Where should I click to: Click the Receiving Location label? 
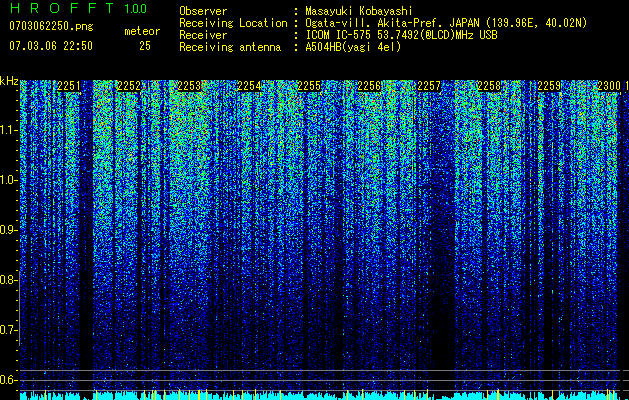(x=233, y=23)
